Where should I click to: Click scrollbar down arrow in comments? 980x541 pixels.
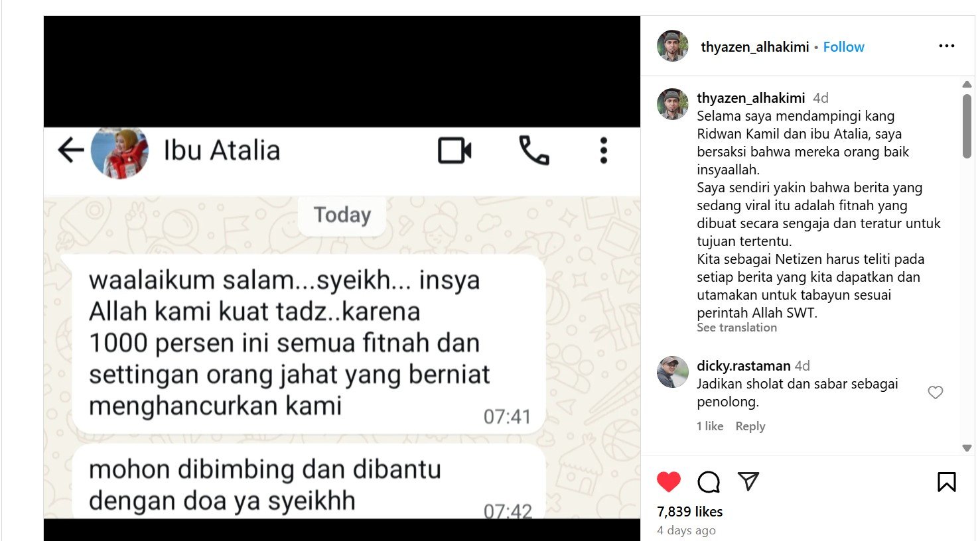[967, 448]
